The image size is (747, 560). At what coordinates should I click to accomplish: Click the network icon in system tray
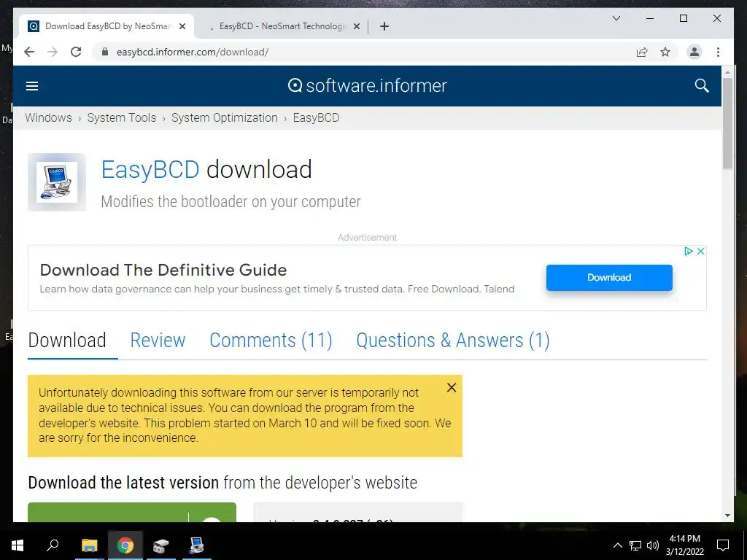click(635, 545)
